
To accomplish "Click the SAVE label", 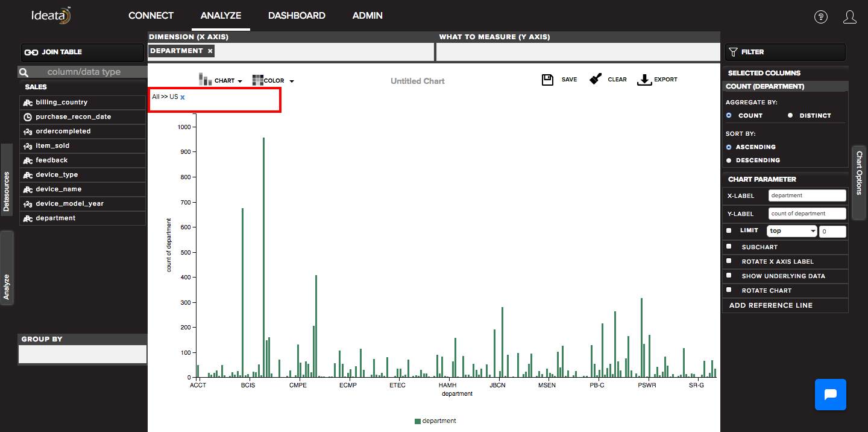I will pos(569,80).
